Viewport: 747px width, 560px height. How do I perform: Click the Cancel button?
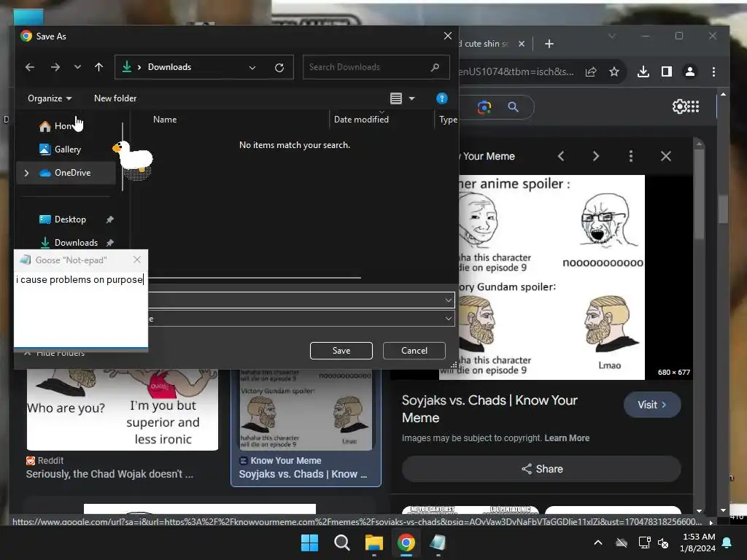(414, 351)
